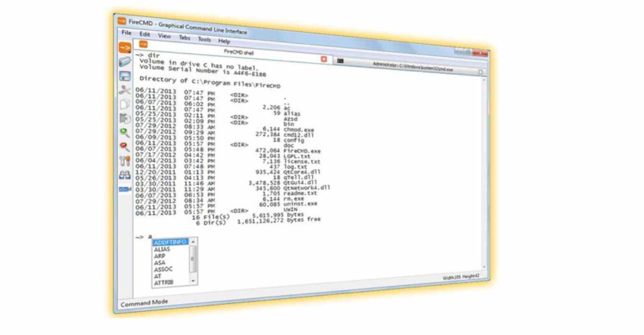Click the blue save disk icon in sidebar
This screenshot has width=644, height=335.
(x=125, y=76)
